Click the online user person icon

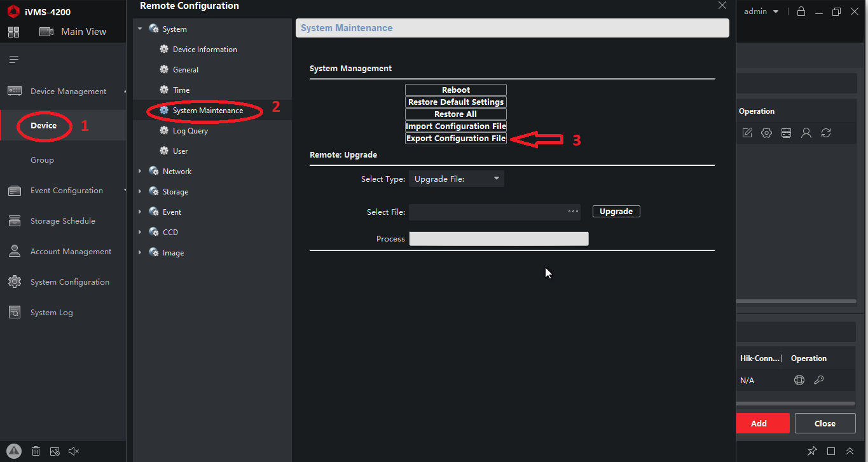(806, 133)
